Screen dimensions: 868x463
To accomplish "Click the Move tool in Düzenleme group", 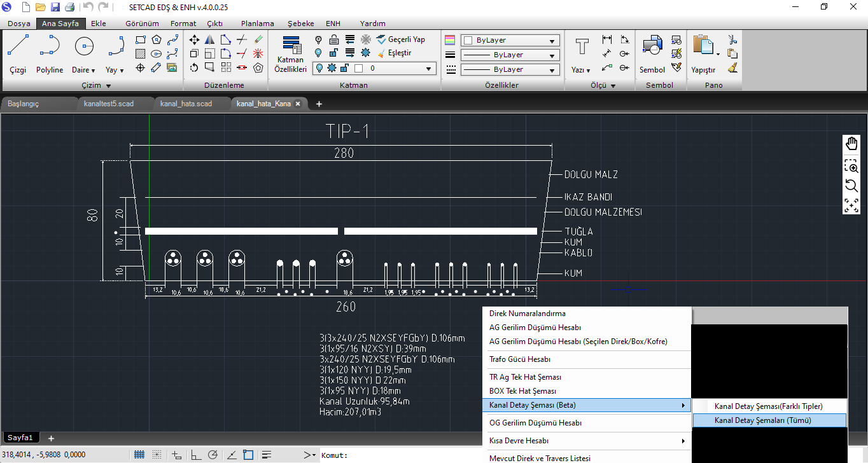I will tap(195, 39).
